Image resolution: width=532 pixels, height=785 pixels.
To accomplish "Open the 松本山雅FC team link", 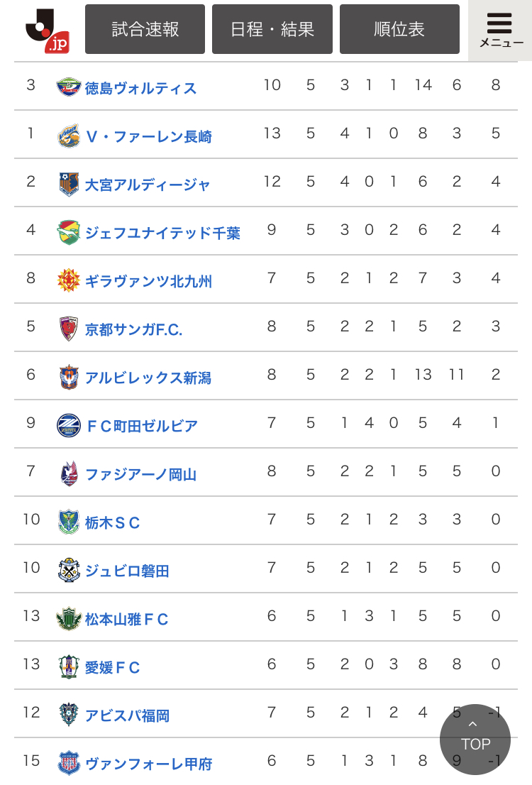I will pyautogui.click(x=127, y=619).
